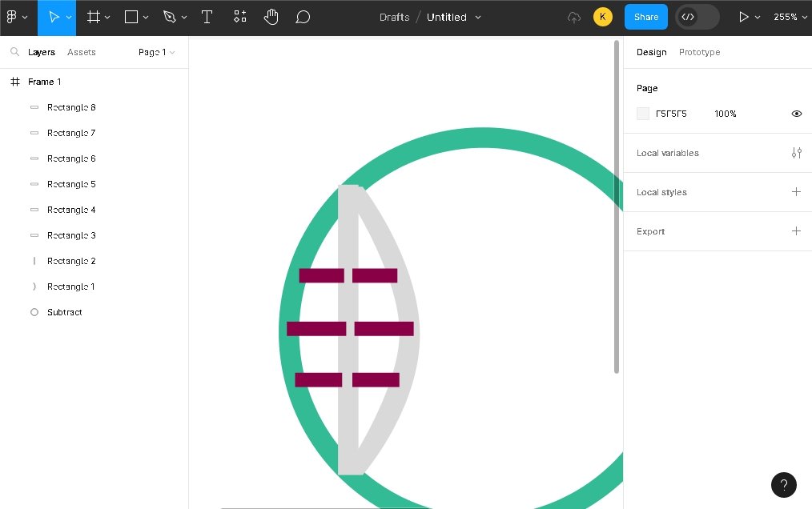Select the Text tool
Viewport: 812px width, 509px height.
pyautogui.click(x=207, y=17)
